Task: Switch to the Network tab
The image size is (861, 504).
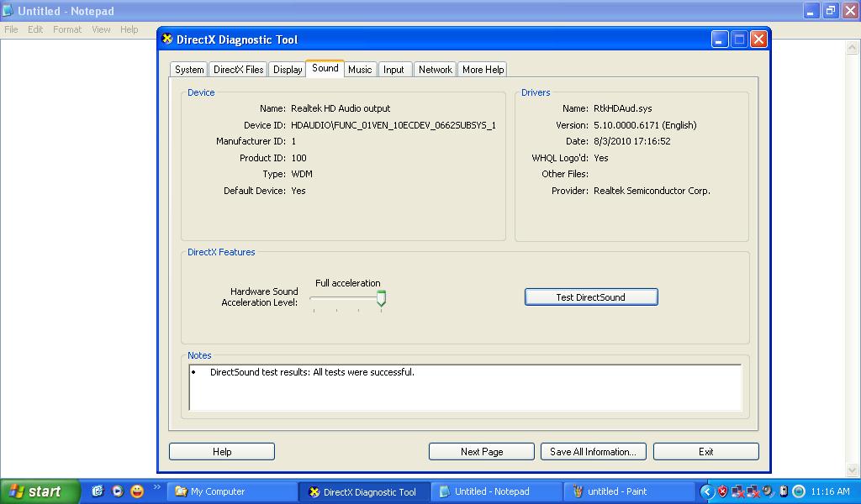Action: pos(435,70)
